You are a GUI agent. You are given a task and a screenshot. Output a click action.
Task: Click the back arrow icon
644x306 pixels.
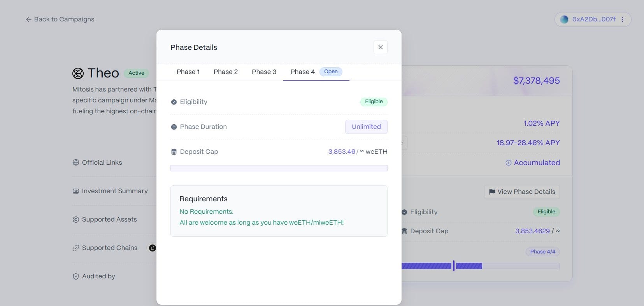pyautogui.click(x=28, y=19)
